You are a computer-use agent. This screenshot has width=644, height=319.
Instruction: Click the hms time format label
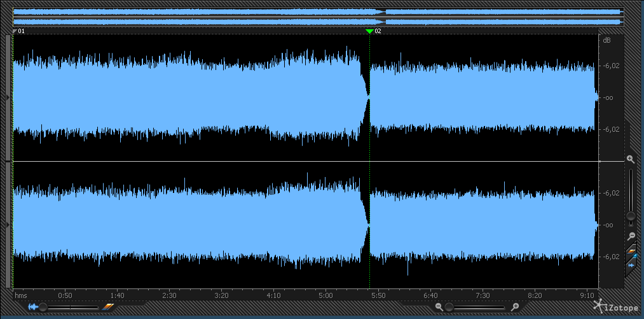click(21, 296)
